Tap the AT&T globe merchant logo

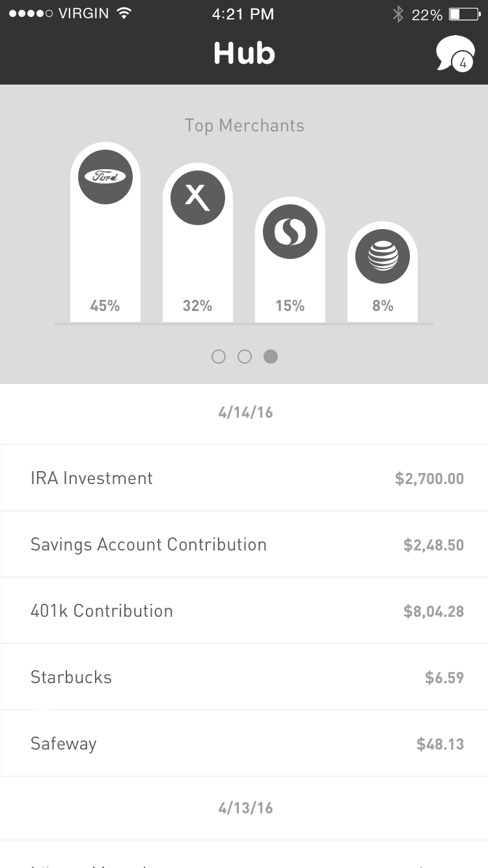click(x=383, y=256)
